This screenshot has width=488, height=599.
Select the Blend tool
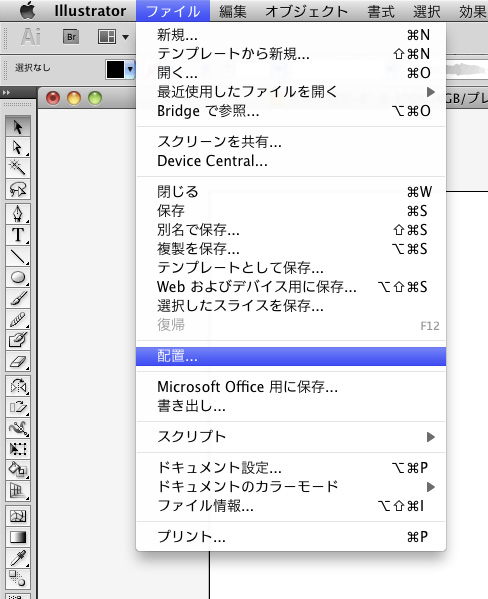coord(18,578)
